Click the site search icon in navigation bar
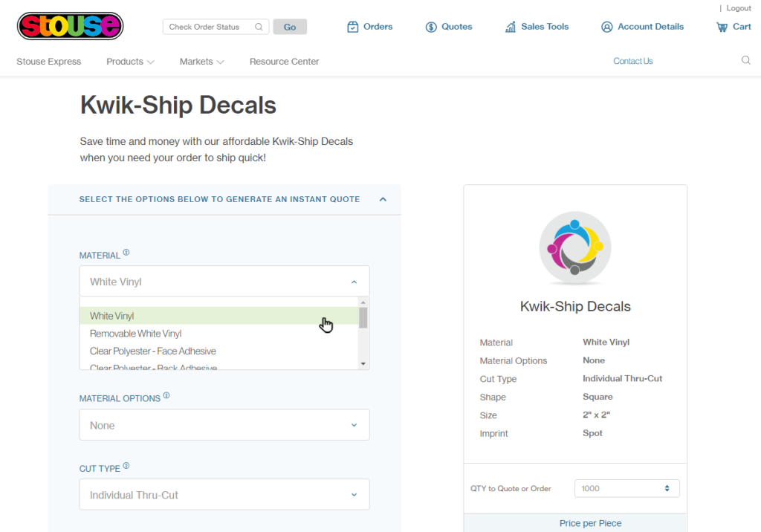 click(745, 61)
